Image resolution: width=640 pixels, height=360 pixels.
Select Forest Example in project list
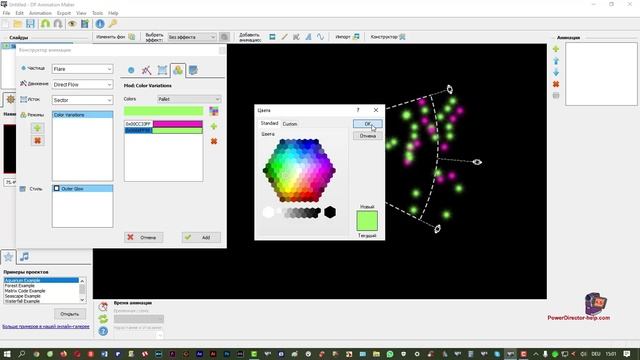point(20,286)
